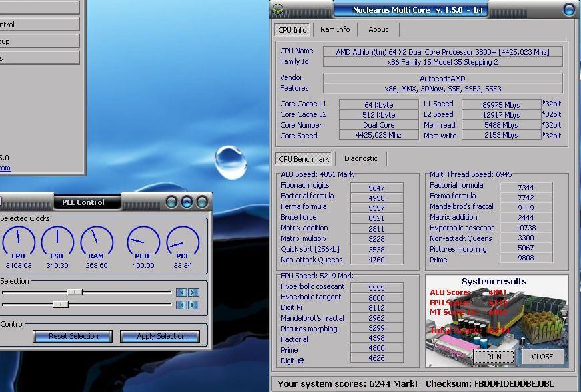Click the Apply Selection button
Image resolution: width=581 pixels, height=392 pixels.
161,336
